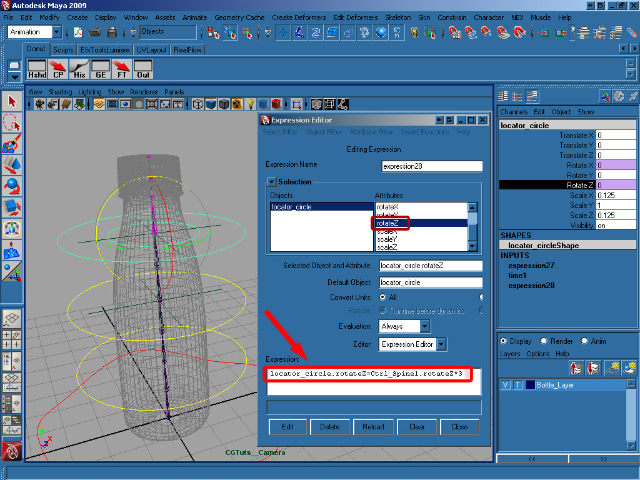Open the Editor dropdown in Expression Editor
This screenshot has width=640, height=480.
tap(409, 344)
